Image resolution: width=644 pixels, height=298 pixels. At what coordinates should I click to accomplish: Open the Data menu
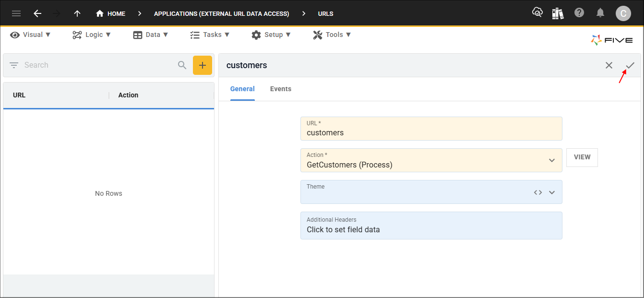click(x=151, y=35)
